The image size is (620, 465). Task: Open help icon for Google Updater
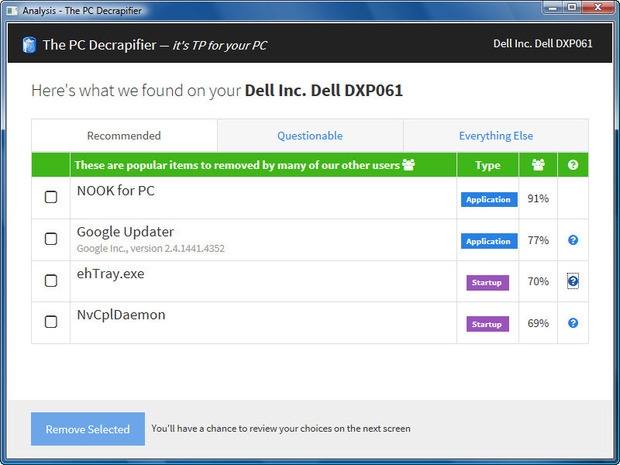[573, 240]
